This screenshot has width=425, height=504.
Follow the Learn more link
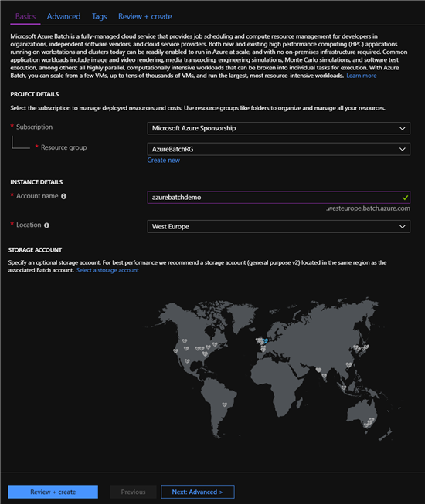coord(362,76)
